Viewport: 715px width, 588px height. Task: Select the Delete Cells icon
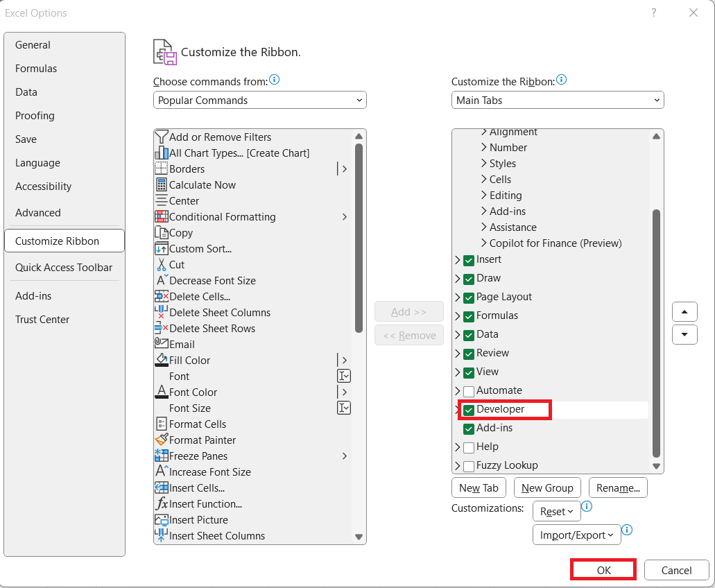(x=162, y=296)
